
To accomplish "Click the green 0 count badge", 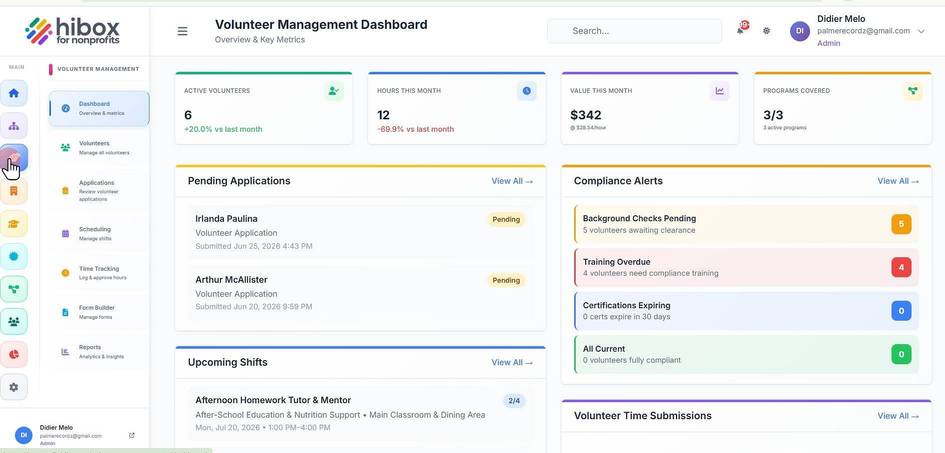I will [x=901, y=354].
